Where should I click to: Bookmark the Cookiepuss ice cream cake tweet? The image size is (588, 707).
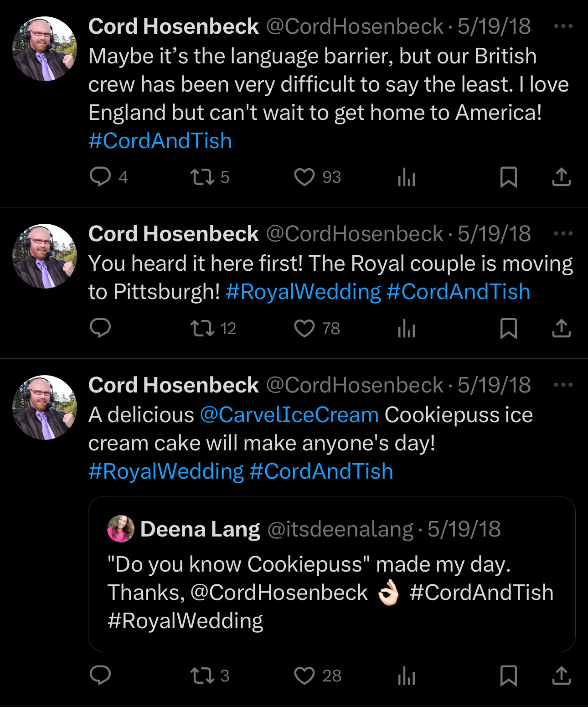(508, 676)
